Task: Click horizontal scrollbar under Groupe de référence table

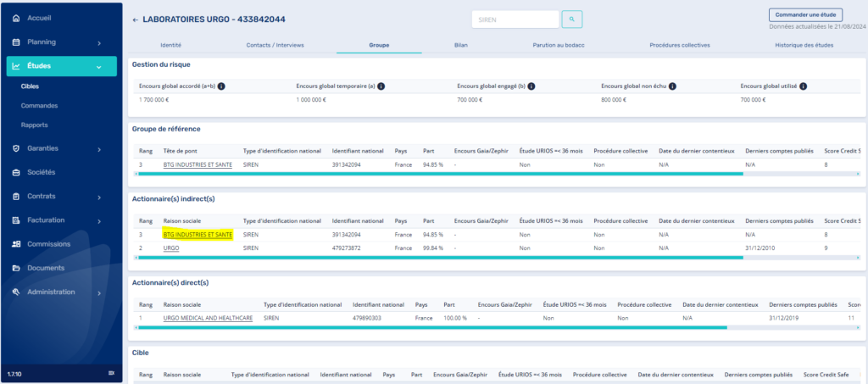Action: 440,174
